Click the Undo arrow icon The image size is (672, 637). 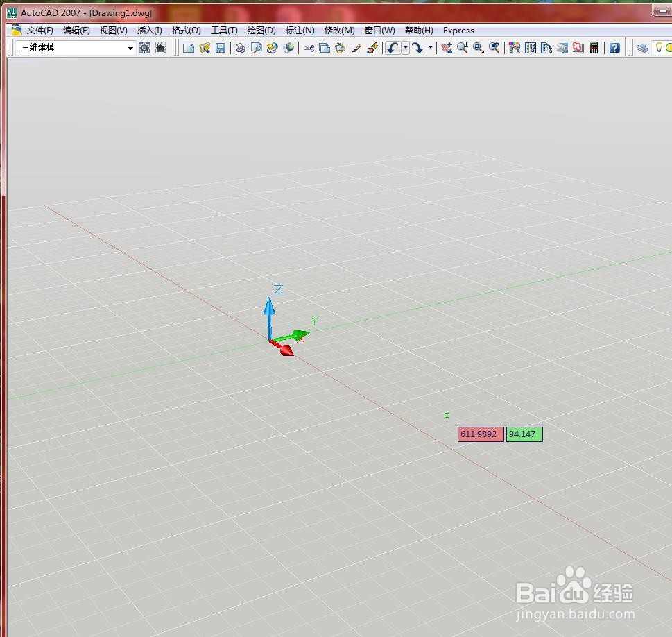pos(393,48)
